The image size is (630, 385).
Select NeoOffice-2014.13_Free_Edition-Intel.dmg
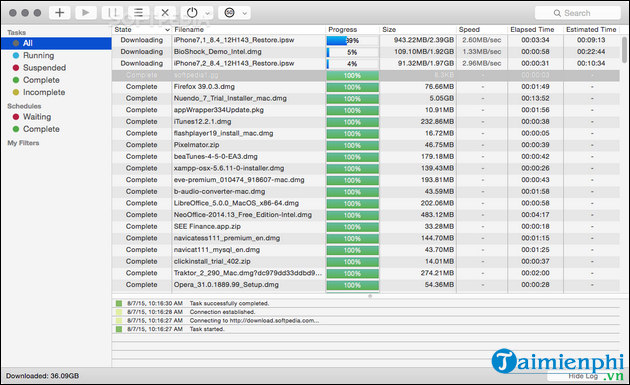tap(366, 215)
